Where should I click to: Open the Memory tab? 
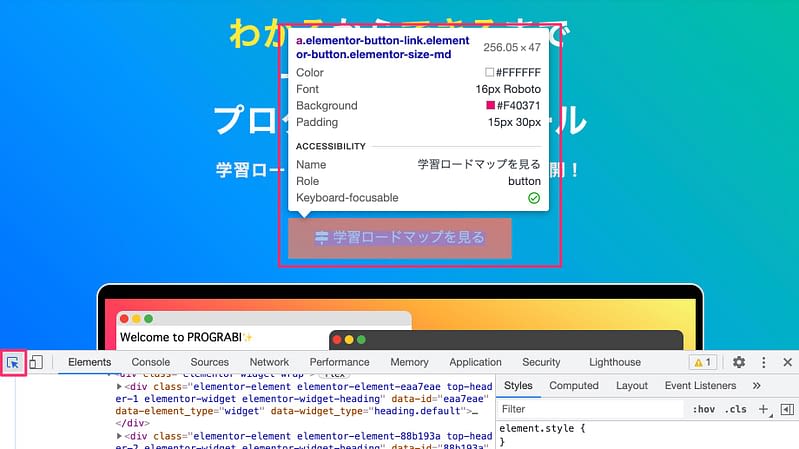409,362
